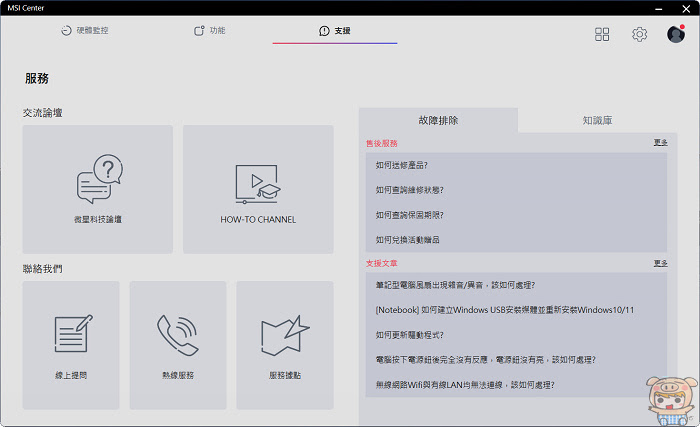
Task: Click the MSI Center window title
Action: point(26,8)
